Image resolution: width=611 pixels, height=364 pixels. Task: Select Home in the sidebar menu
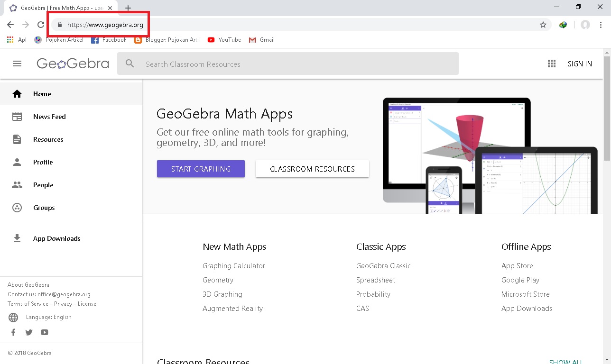pyautogui.click(x=71, y=94)
